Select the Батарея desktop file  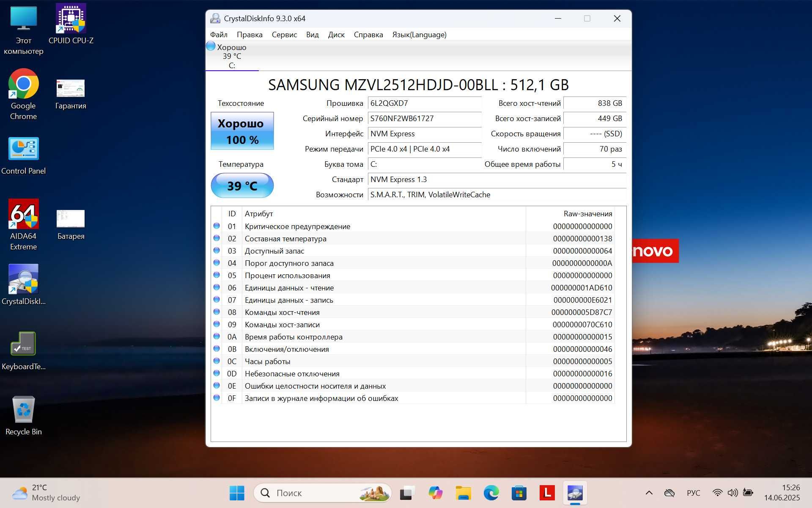click(71, 225)
